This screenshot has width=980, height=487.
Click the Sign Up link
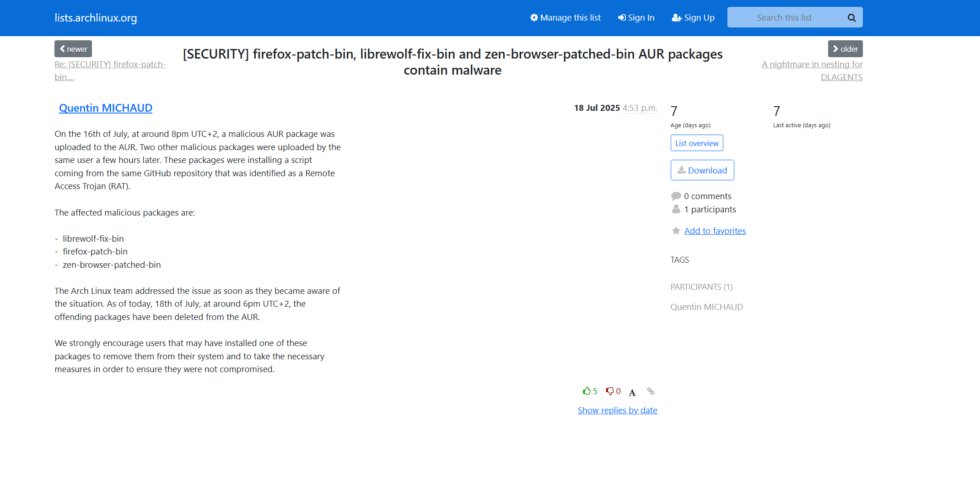coord(693,18)
